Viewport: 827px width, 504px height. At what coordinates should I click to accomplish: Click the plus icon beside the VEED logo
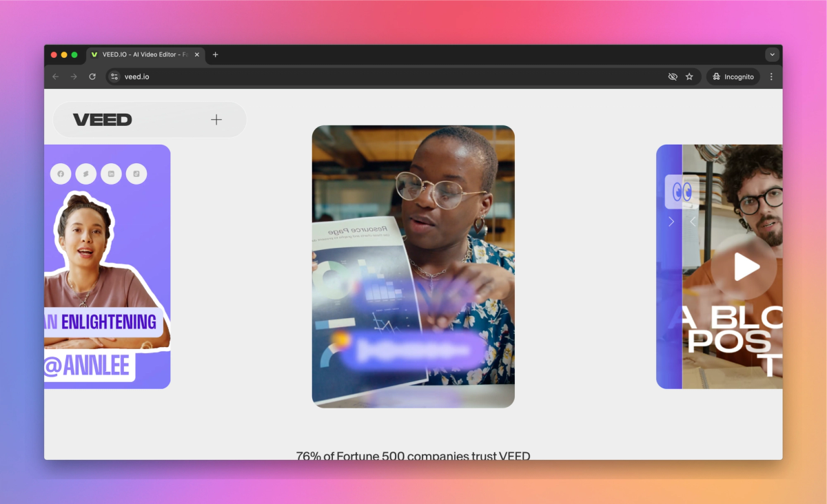[x=216, y=119]
